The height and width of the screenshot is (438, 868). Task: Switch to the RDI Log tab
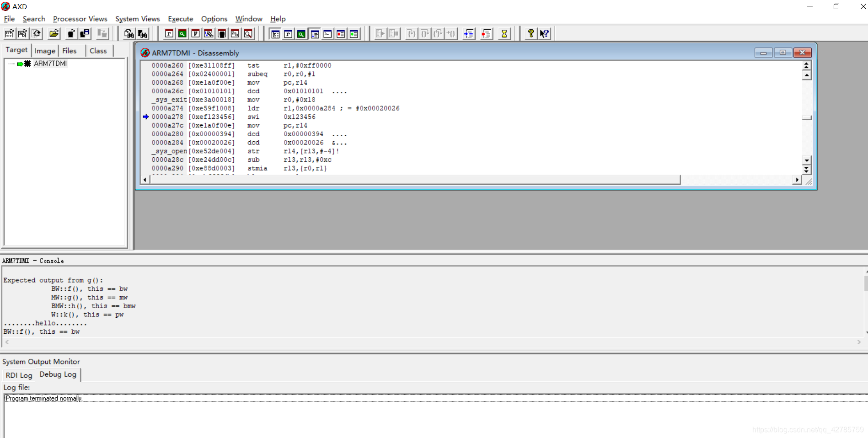(19, 375)
